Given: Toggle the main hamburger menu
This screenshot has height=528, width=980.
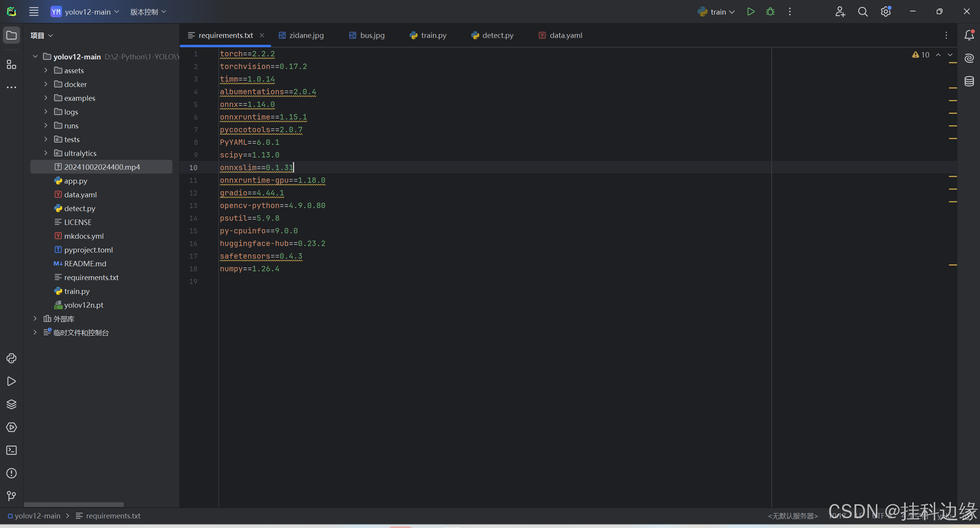Looking at the screenshot, I should pos(34,12).
